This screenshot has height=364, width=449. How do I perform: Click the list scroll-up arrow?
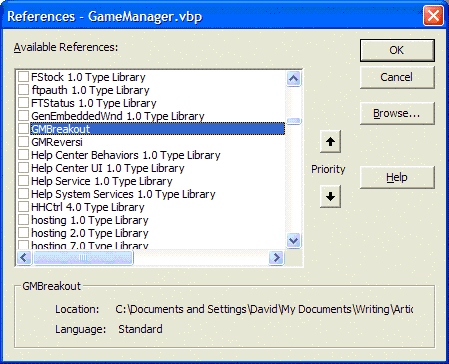[294, 79]
